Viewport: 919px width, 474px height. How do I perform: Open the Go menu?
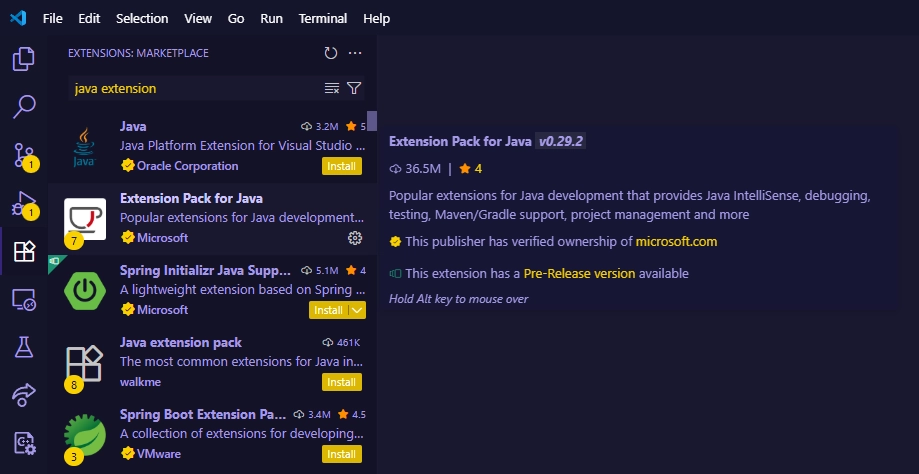(236, 18)
